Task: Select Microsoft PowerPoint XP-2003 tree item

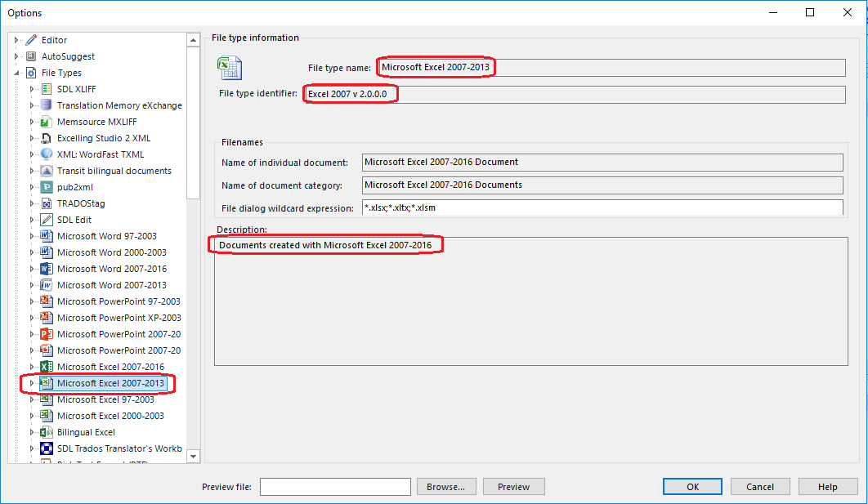Action: tap(119, 318)
